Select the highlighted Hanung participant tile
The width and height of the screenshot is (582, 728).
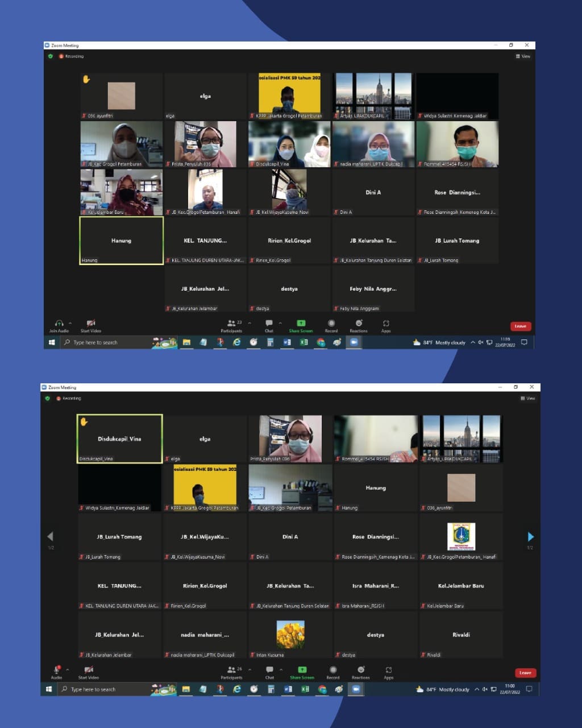point(121,241)
